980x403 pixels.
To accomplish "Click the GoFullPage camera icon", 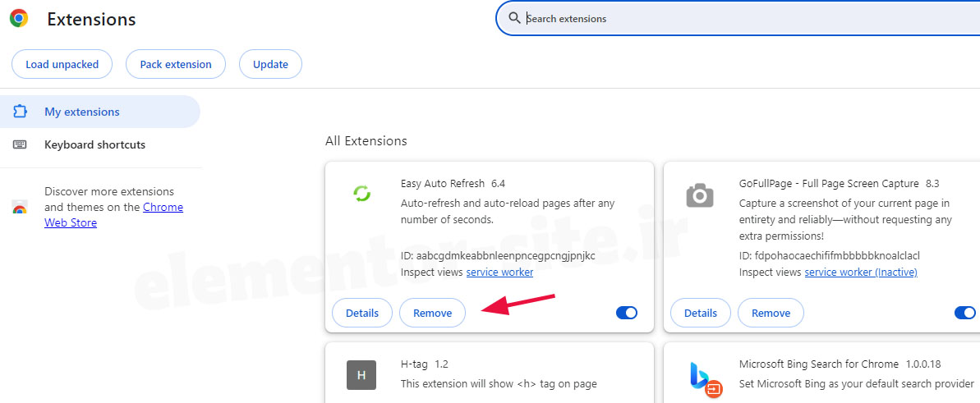I will click(x=700, y=195).
